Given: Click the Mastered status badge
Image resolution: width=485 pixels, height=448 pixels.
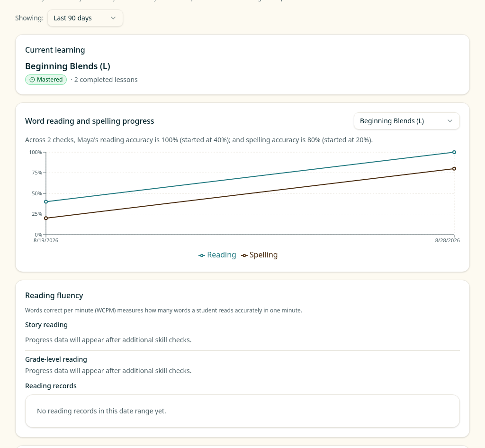Looking at the screenshot, I should pos(46,80).
